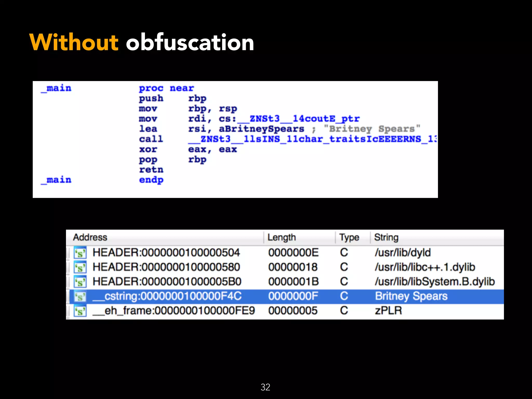Sort strings by Length column header

300,237
